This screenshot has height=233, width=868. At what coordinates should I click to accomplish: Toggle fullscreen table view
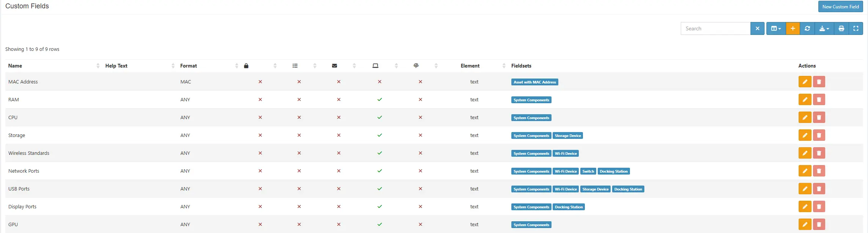tap(855, 28)
